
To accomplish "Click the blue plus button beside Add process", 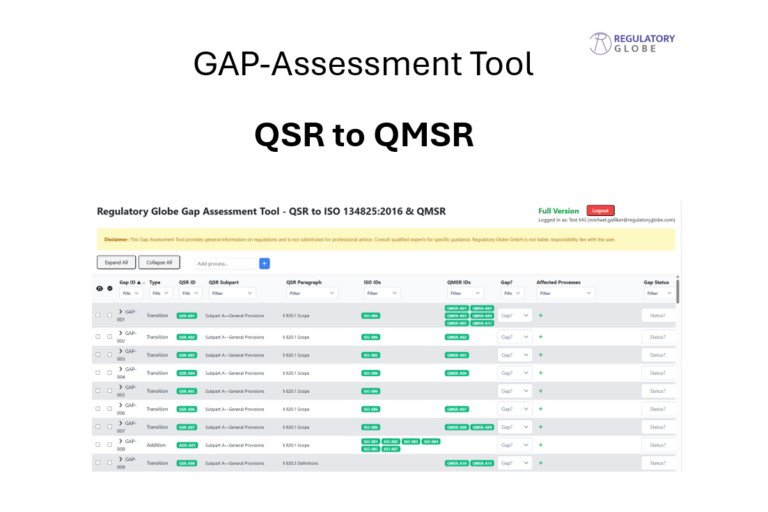I will coord(264,264).
